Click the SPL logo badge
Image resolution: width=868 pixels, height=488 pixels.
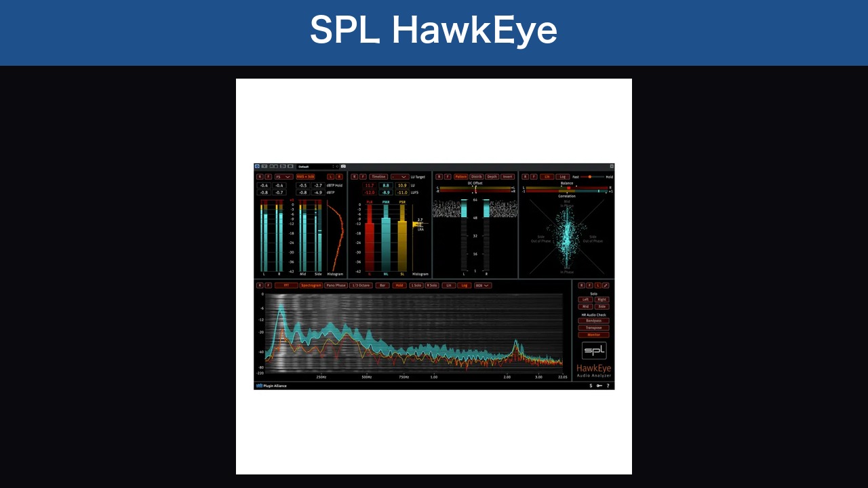594,350
